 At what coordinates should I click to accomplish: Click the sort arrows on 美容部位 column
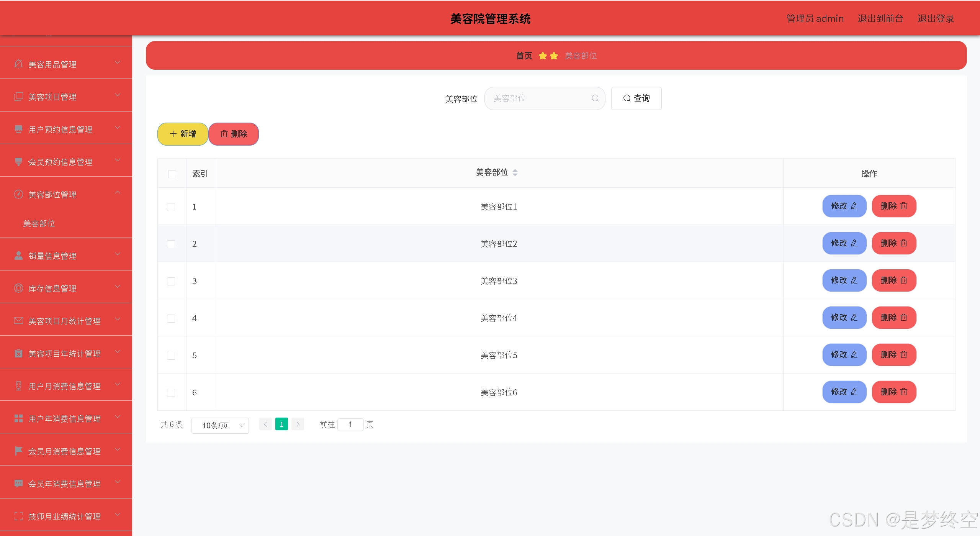(515, 173)
